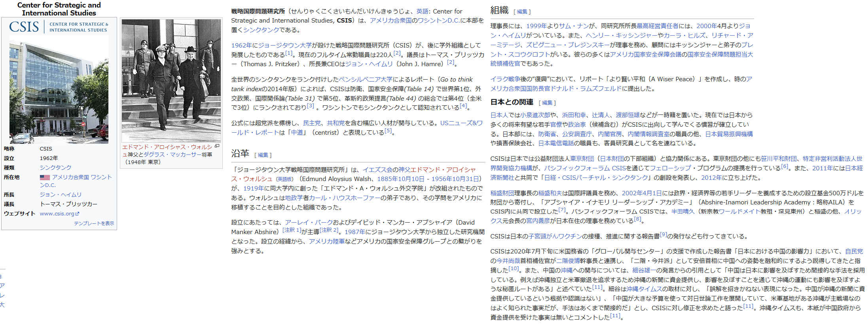The width and height of the screenshot is (868, 324).
Task: Open the 英語 link in the lead sentence
Action: pos(423,11)
